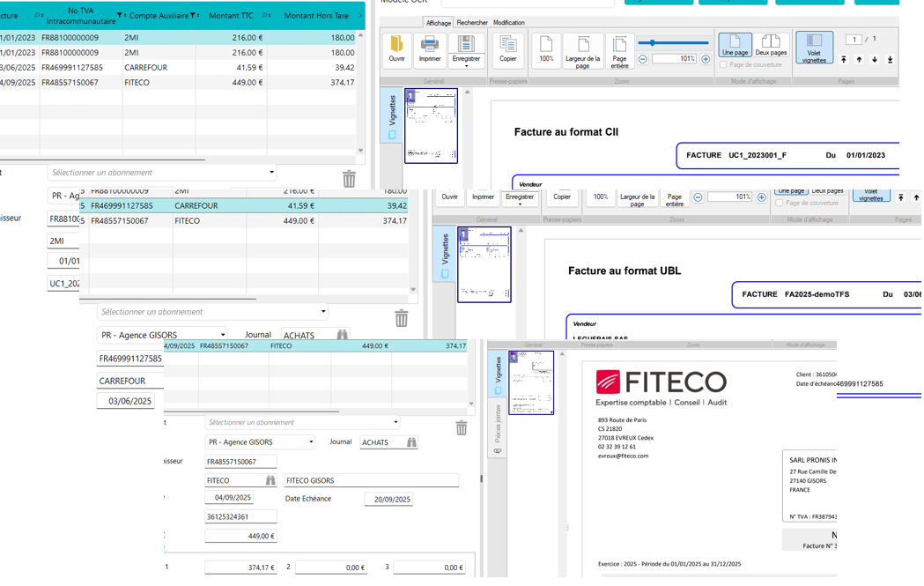This screenshot has width=924, height=586.
Task: Click binoculars icon beside FITECO supplier field
Action: coord(270,480)
